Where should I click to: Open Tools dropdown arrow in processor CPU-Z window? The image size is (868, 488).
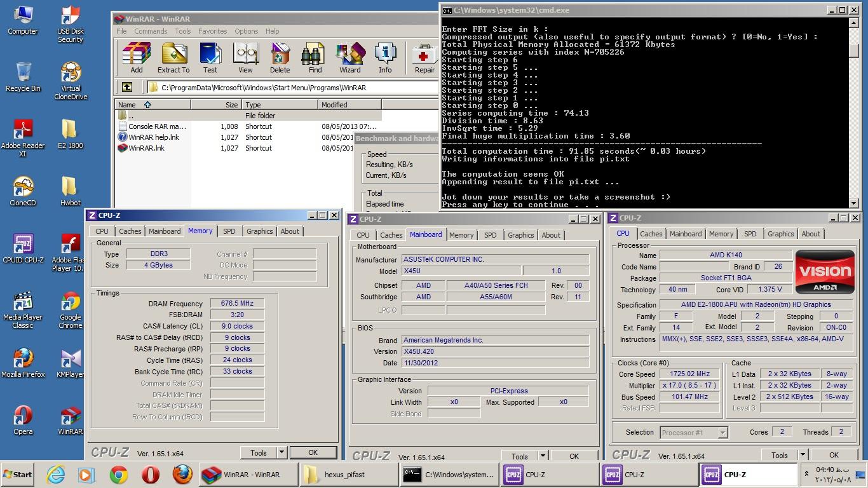tap(803, 455)
